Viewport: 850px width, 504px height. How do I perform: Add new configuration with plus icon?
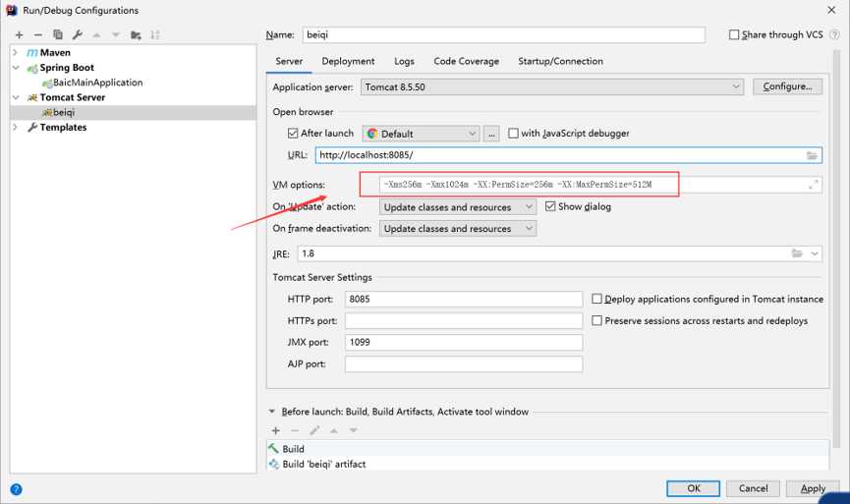[x=20, y=35]
